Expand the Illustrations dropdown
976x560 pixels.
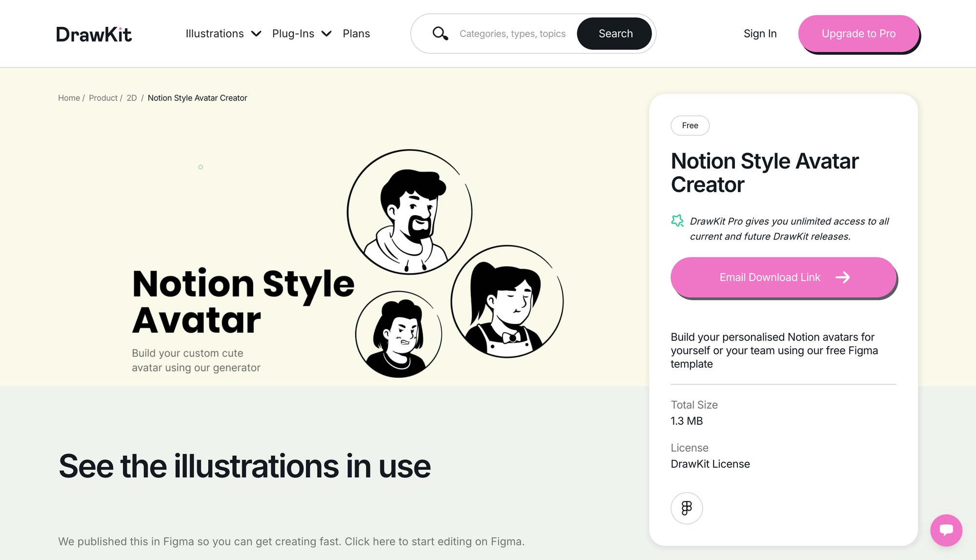coord(215,34)
